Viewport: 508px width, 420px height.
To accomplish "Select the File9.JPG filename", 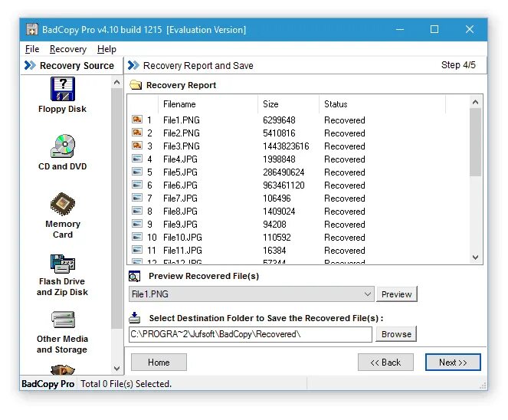I will coord(181,225).
